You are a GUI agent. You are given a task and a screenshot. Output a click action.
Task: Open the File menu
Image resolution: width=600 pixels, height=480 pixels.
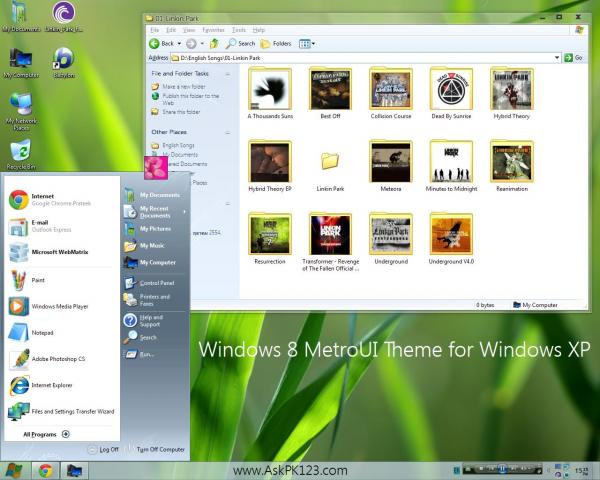155,30
